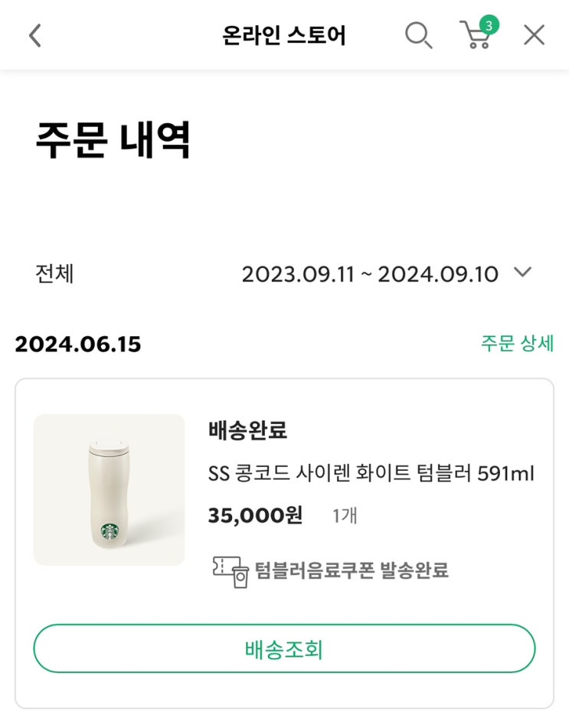This screenshot has width=569, height=728.
Task: Tap the tumbler drink coupon icon
Action: pyautogui.click(x=231, y=571)
